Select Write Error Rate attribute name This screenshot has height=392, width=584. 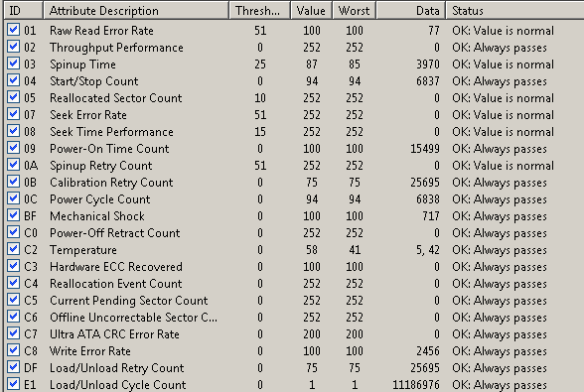click(90, 351)
